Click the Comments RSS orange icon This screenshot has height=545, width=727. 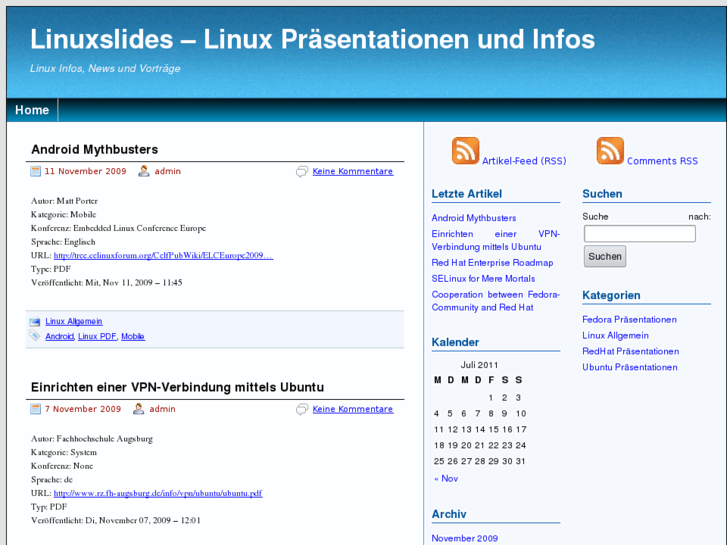610,151
